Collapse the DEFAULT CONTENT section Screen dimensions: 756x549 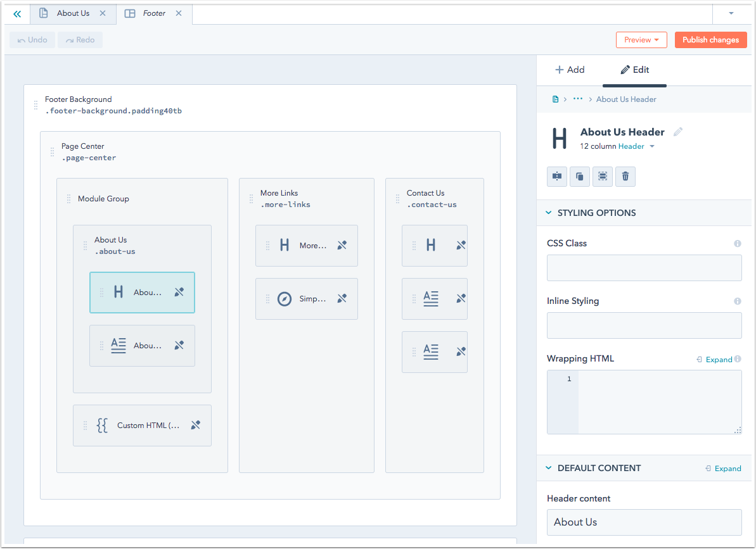tap(548, 468)
